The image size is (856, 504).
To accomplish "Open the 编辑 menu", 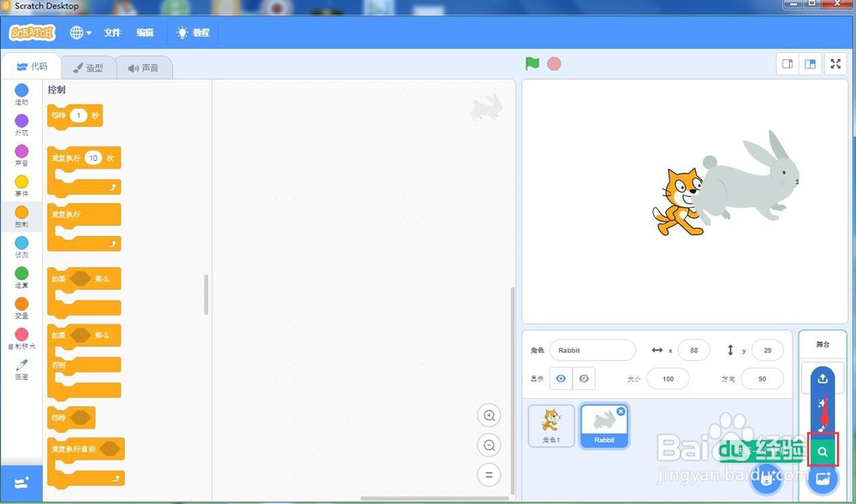I will click(x=145, y=33).
